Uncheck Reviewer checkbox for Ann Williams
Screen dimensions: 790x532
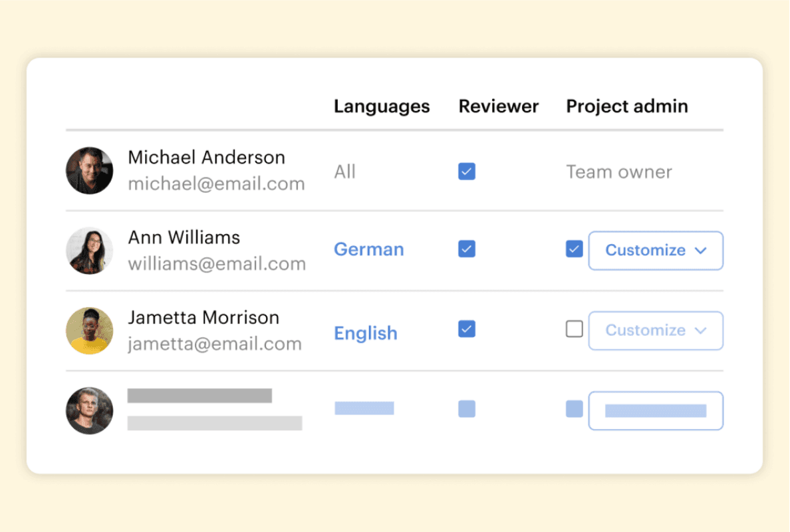pyautogui.click(x=467, y=249)
